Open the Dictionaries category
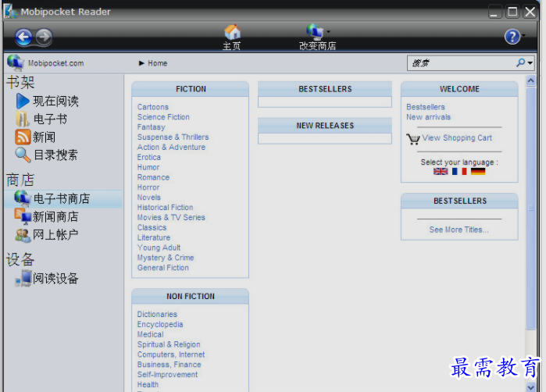The width and height of the screenshot is (546, 392). [157, 315]
